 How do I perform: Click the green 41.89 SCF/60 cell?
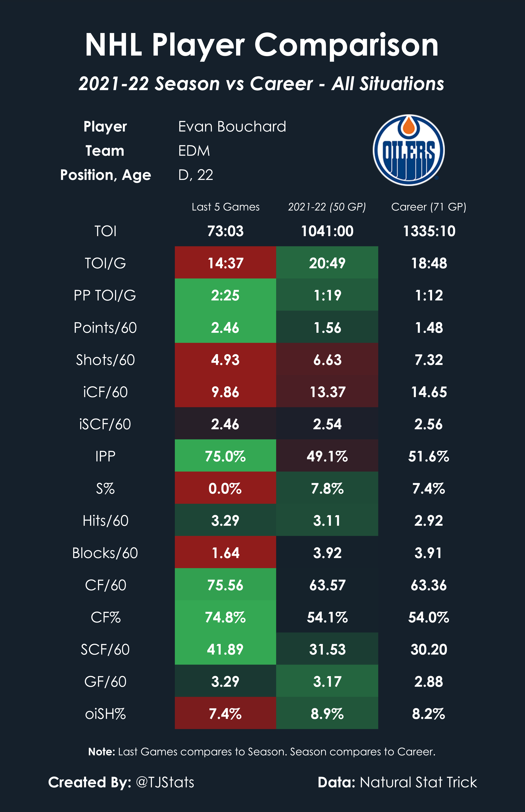coord(225,649)
